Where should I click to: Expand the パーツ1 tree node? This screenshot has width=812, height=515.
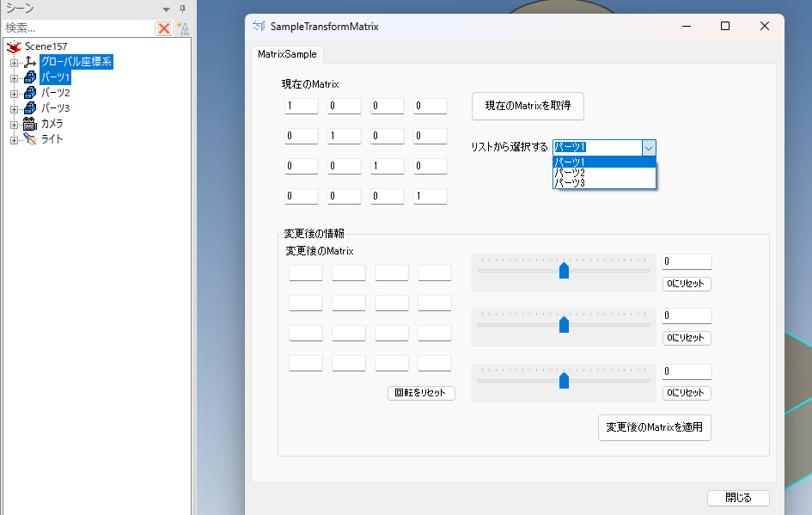click(x=14, y=77)
